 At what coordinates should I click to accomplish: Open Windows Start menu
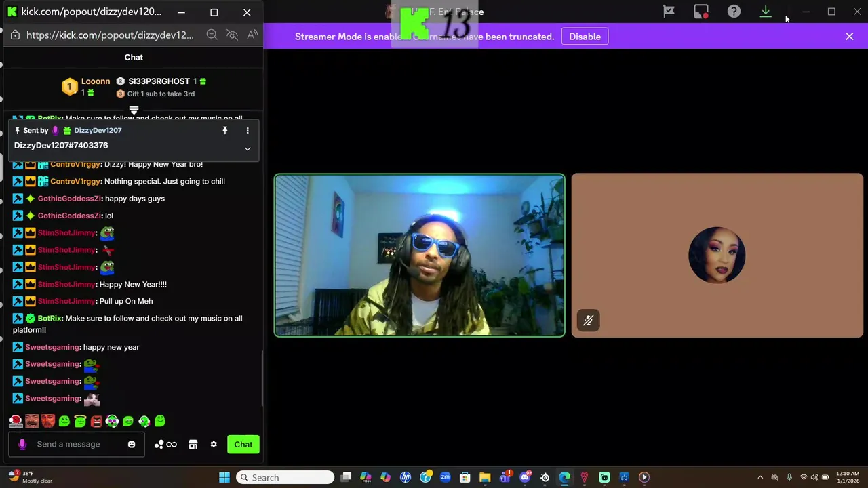pyautogui.click(x=224, y=477)
